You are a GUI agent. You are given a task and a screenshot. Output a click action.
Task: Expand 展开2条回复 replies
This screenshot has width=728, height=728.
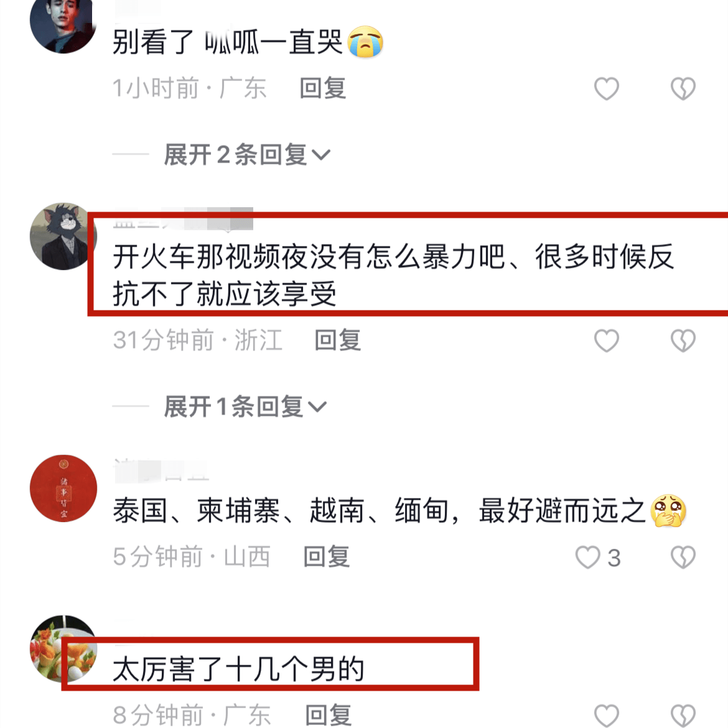coord(247,154)
